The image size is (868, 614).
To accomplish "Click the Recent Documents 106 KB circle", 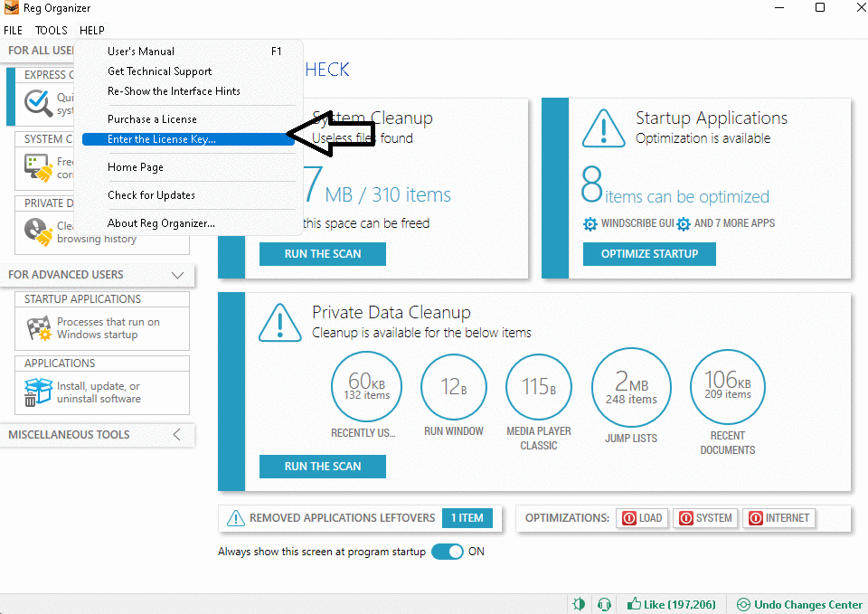I will pos(728,387).
